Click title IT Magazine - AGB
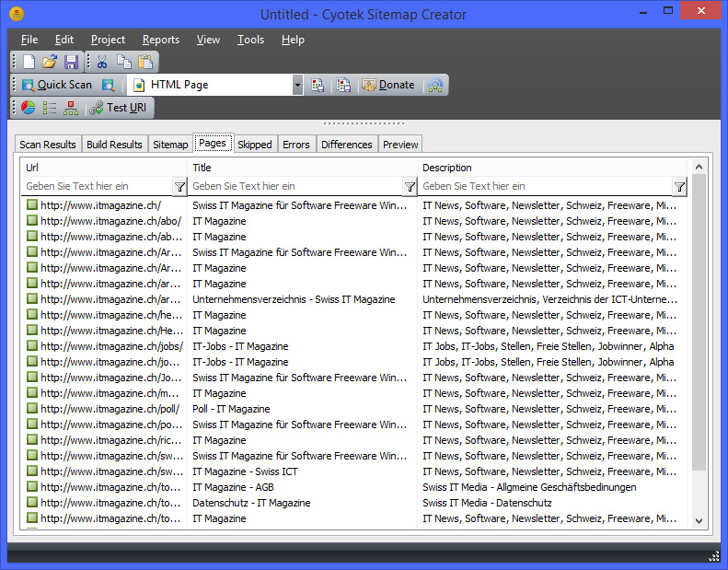The width and height of the screenshot is (728, 570). coord(233,487)
